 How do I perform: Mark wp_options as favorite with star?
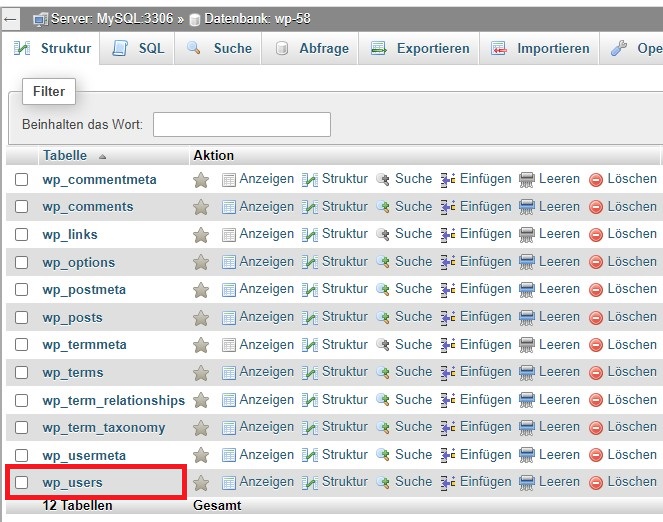[201, 262]
